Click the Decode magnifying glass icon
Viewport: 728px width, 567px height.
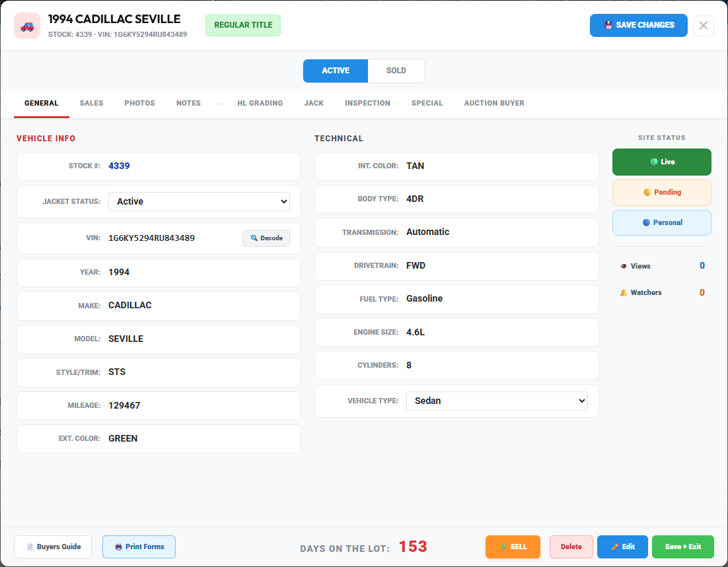(x=253, y=238)
